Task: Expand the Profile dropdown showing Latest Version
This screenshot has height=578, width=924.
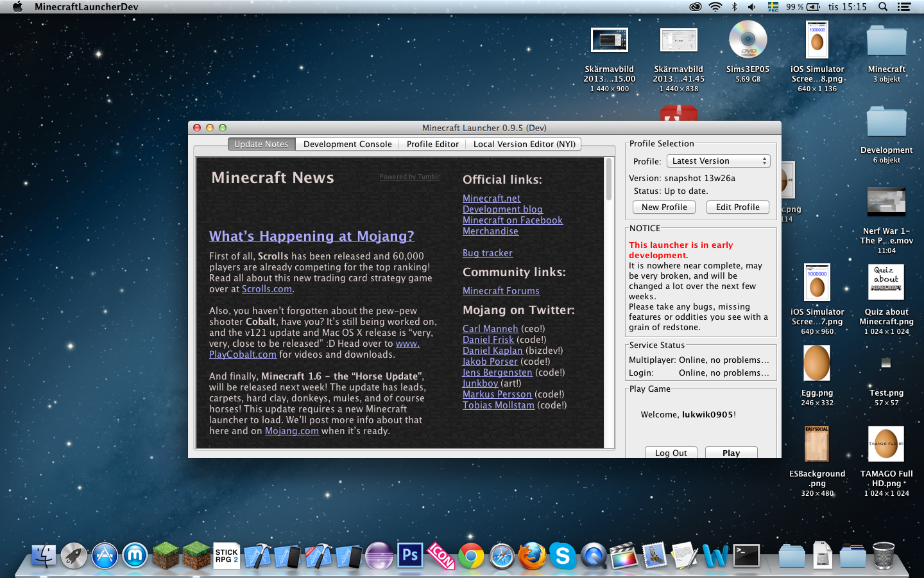Action: (x=718, y=161)
